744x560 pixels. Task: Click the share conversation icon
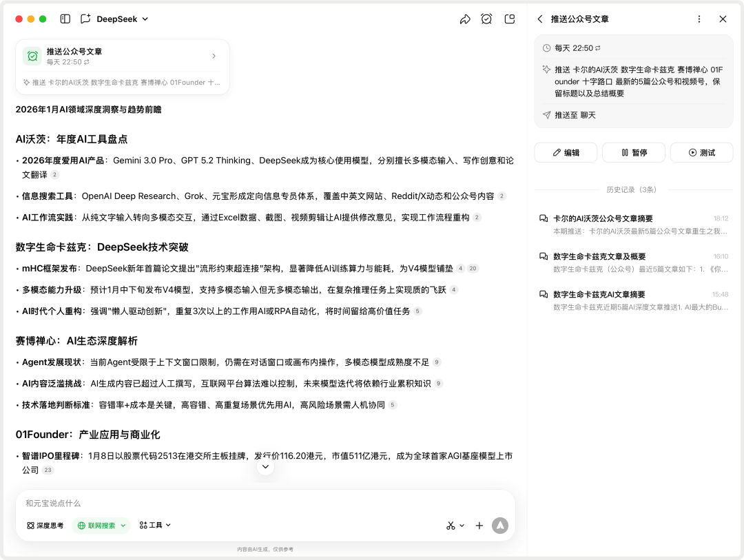coord(464,19)
